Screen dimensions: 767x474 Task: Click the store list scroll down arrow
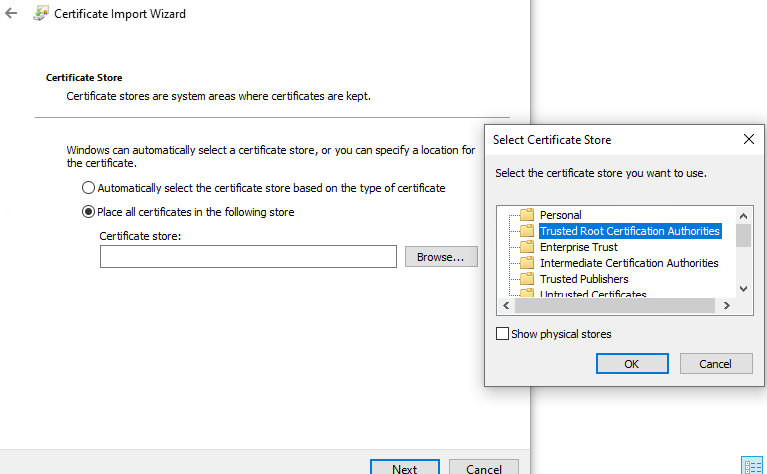[744, 289]
